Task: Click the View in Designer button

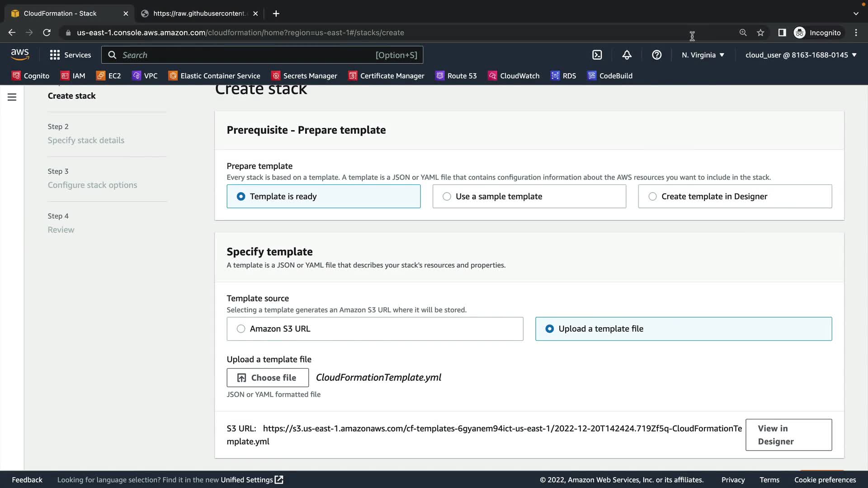Action: 788,435
